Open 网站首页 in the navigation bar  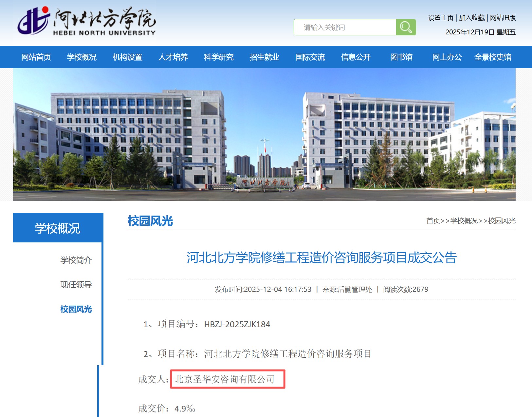click(36, 57)
